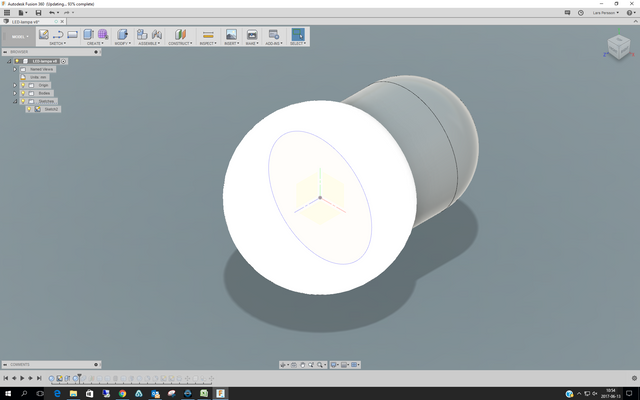
Task: Open the Model workspace dropdown
Action: [20, 37]
